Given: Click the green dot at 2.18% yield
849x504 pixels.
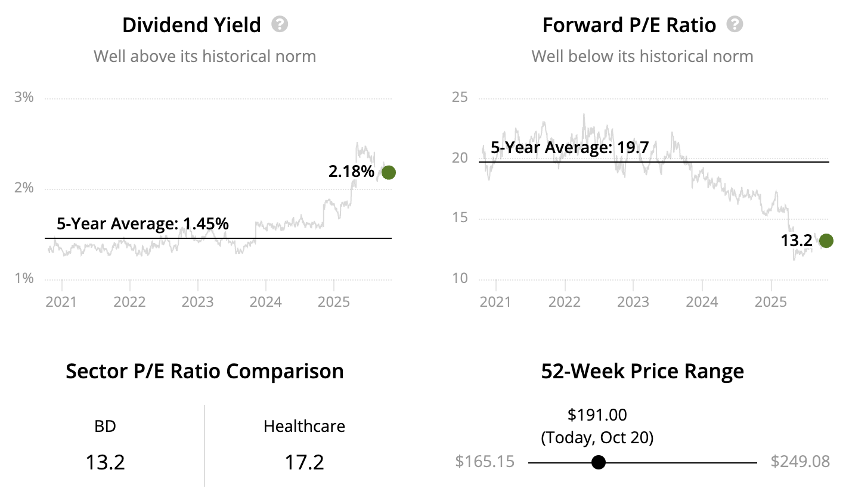Looking at the screenshot, I should click(x=388, y=173).
